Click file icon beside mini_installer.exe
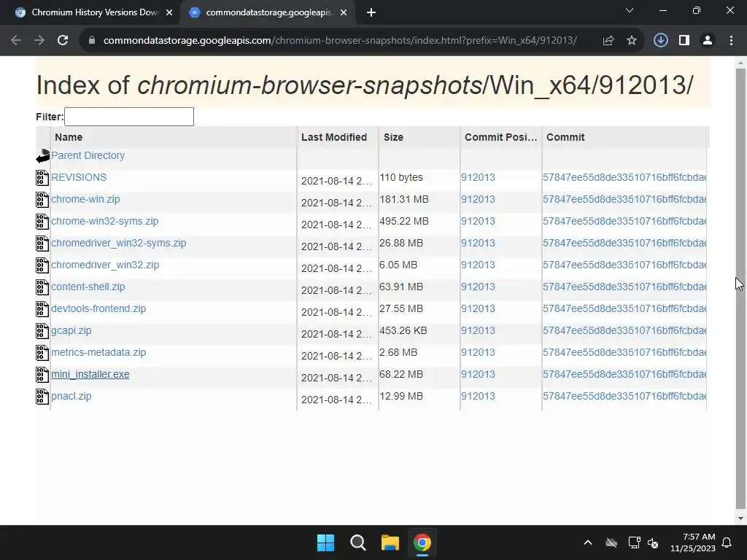747x560 pixels. (x=42, y=375)
